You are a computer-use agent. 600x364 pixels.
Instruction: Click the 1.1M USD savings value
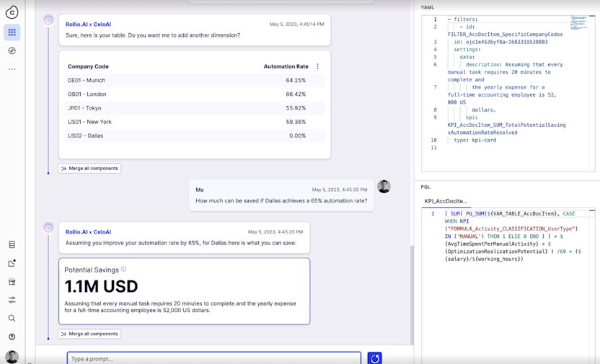tap(101, 286)
